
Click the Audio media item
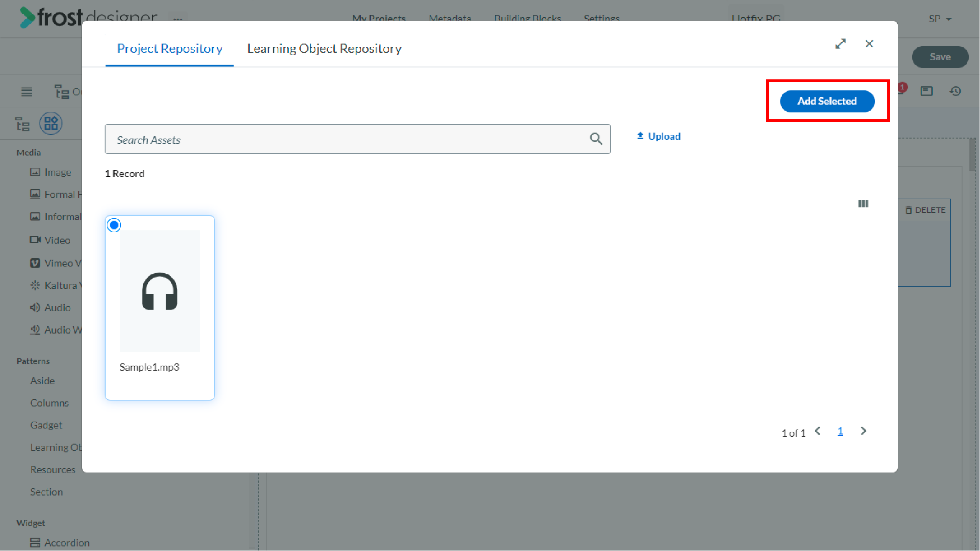(50, 307)
